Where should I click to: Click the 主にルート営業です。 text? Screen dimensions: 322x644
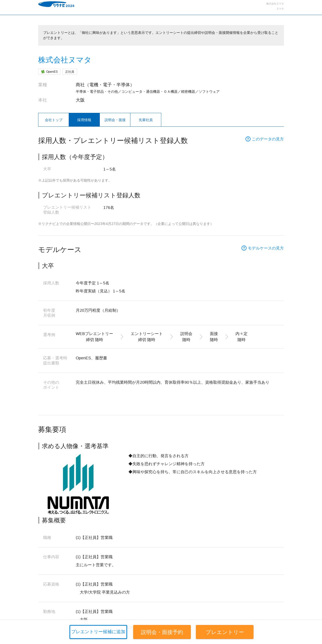pos(96,565)
